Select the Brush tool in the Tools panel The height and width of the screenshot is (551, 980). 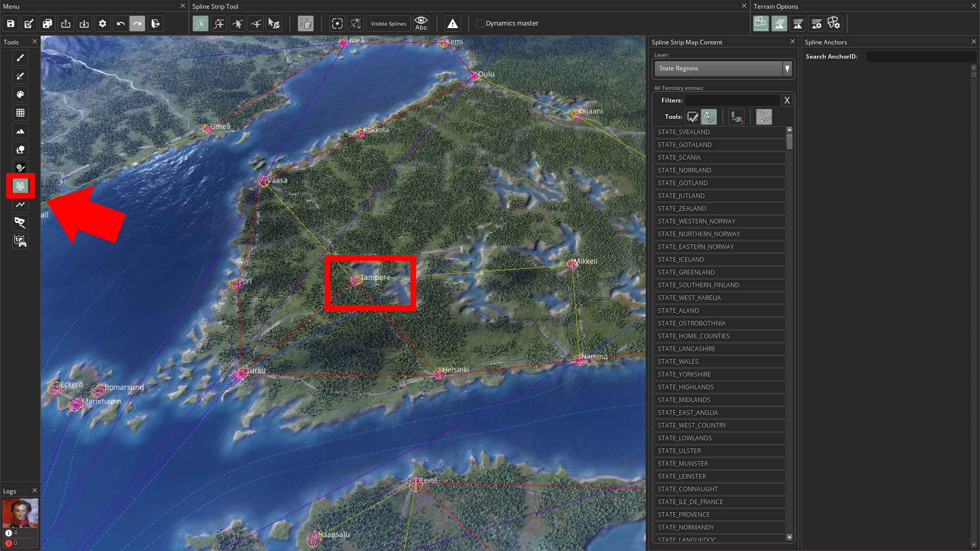(20, 58)
